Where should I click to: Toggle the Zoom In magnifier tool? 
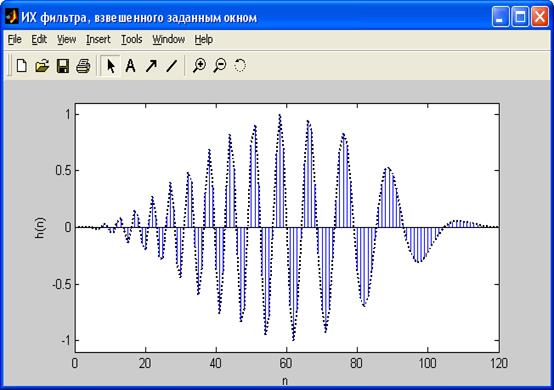200,66
